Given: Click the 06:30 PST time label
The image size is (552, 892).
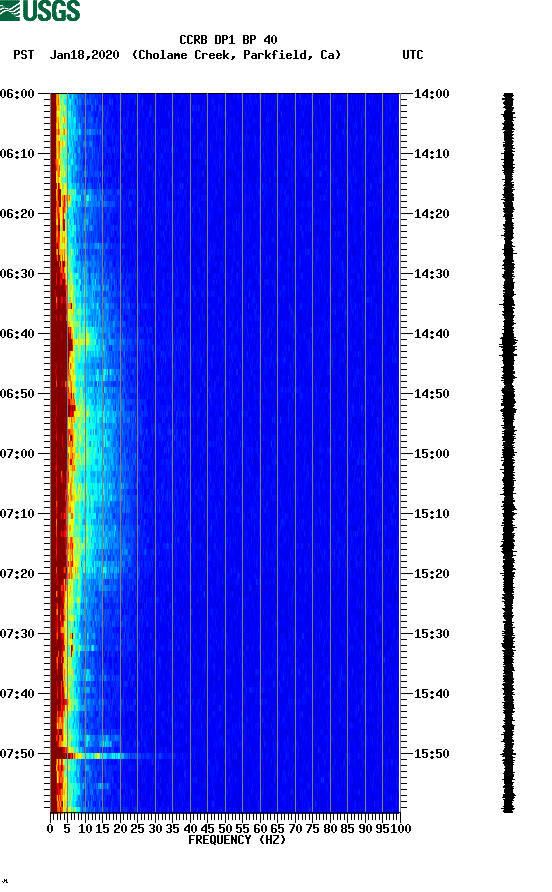Looking at the screenshot, I should coord(18,274).
